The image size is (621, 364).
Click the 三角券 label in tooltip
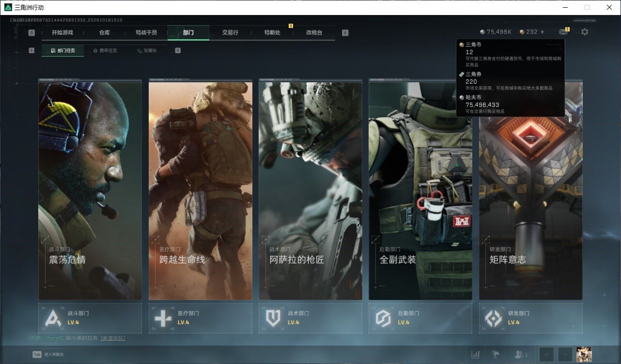pyautogui.click(x=474, y=74)
